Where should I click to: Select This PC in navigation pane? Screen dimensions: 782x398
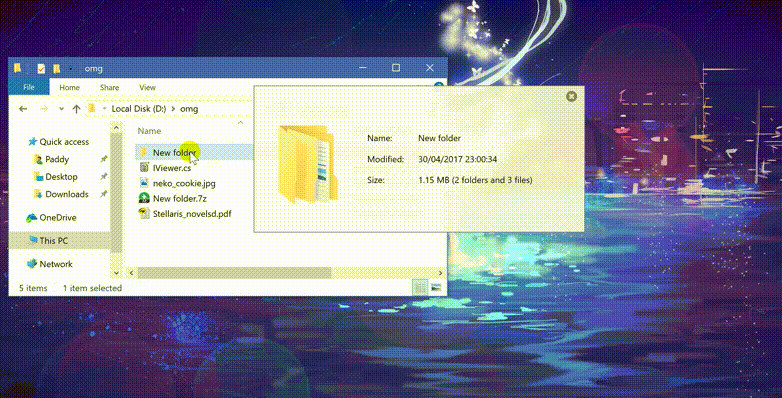(53, 240)
